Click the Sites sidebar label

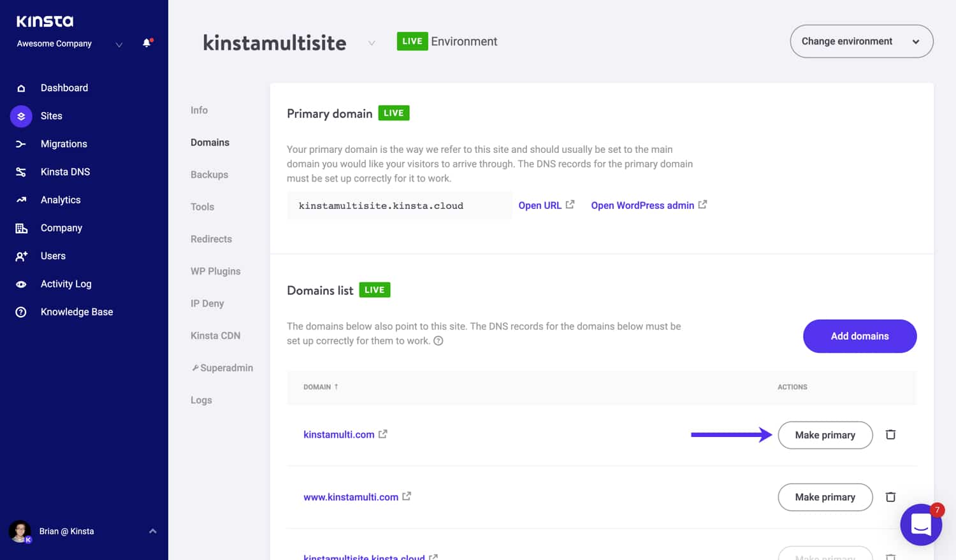pos(52,116)
